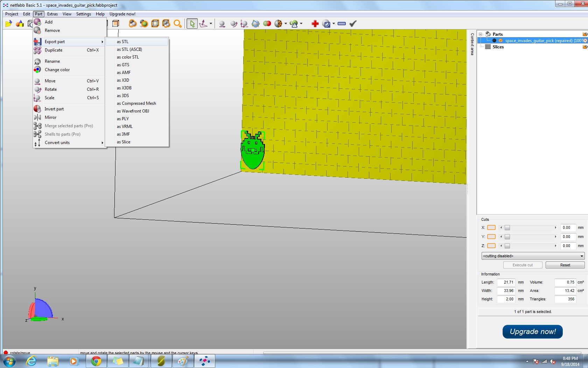Screen dimensions: 588x368
Task: Expand the Convert units submenu
Action: point(69,143)
